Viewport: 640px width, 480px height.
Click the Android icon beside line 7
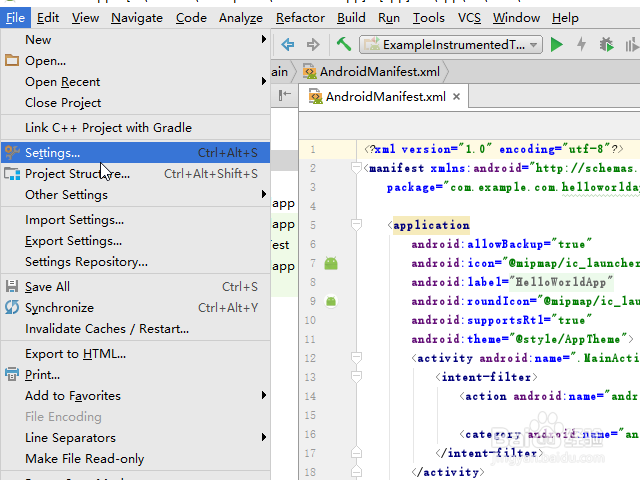click(x=331, y=263)
